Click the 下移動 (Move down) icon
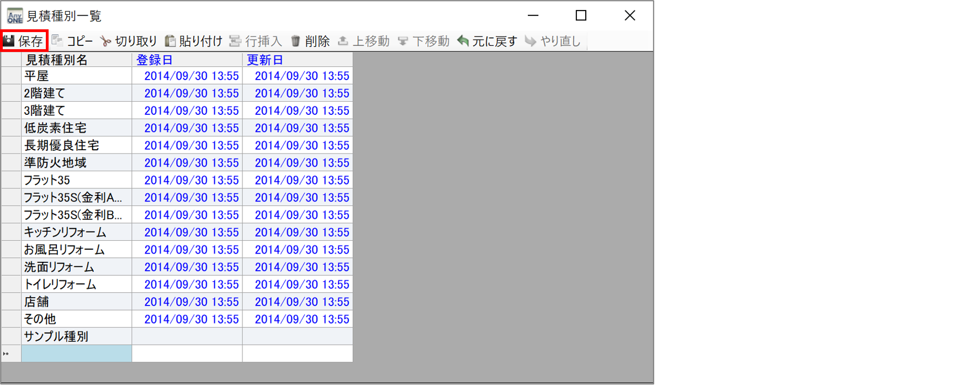The image size is (980, 385). (403, 41)
